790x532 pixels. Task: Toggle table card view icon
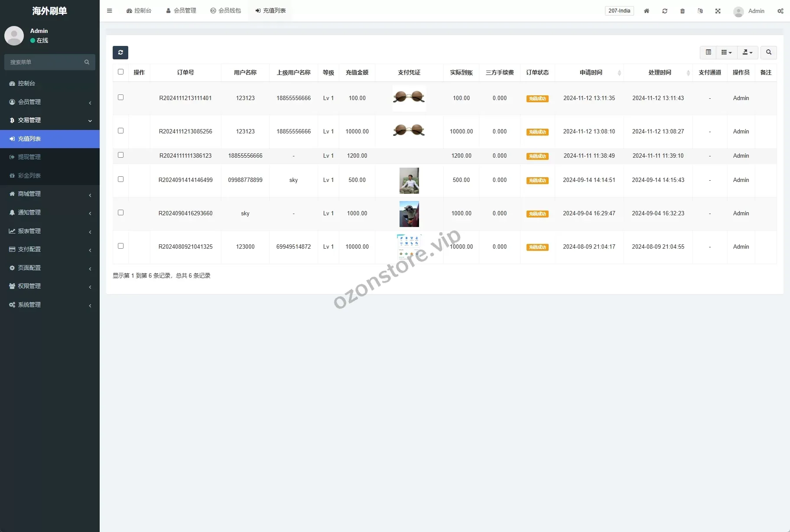(708, 52)
